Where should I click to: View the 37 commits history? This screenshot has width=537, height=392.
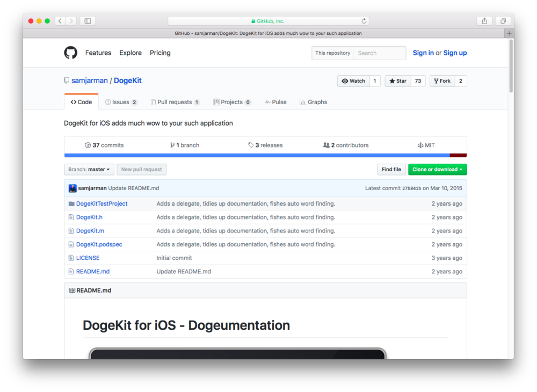[104, 145]
